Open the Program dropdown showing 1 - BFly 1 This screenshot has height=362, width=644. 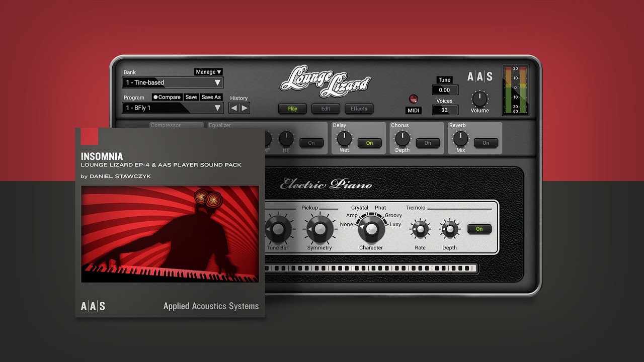tap(173, 108)
